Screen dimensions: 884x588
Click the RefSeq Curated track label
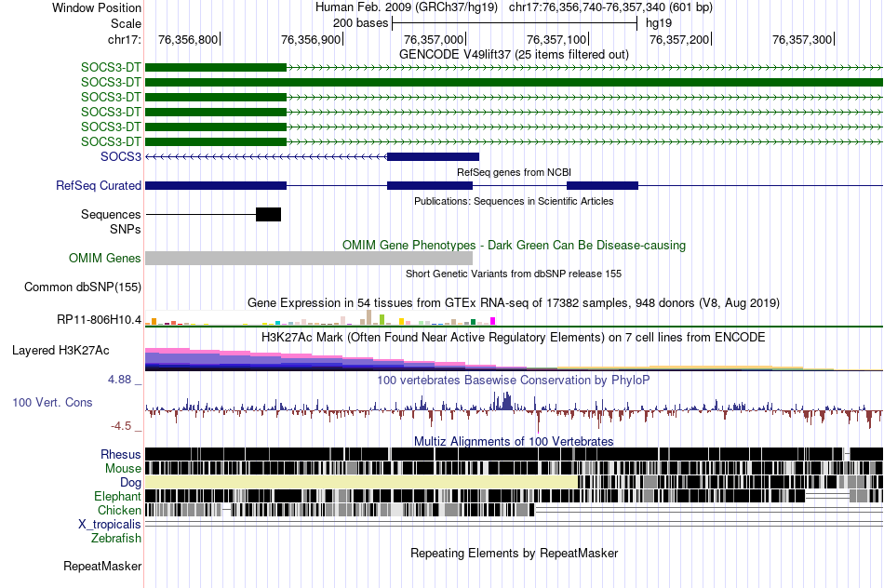[x=99, y=185]
